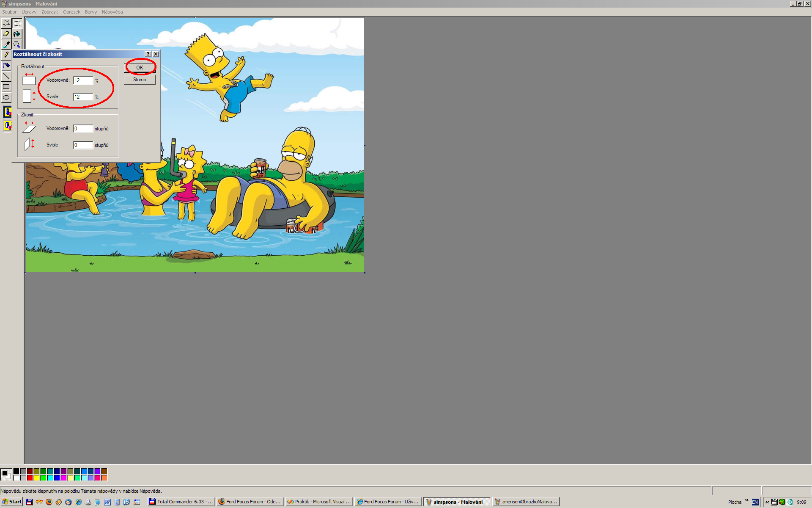Activate the Magnifier tool
Screen dimensions: 812x508
[x=17, y=44]
